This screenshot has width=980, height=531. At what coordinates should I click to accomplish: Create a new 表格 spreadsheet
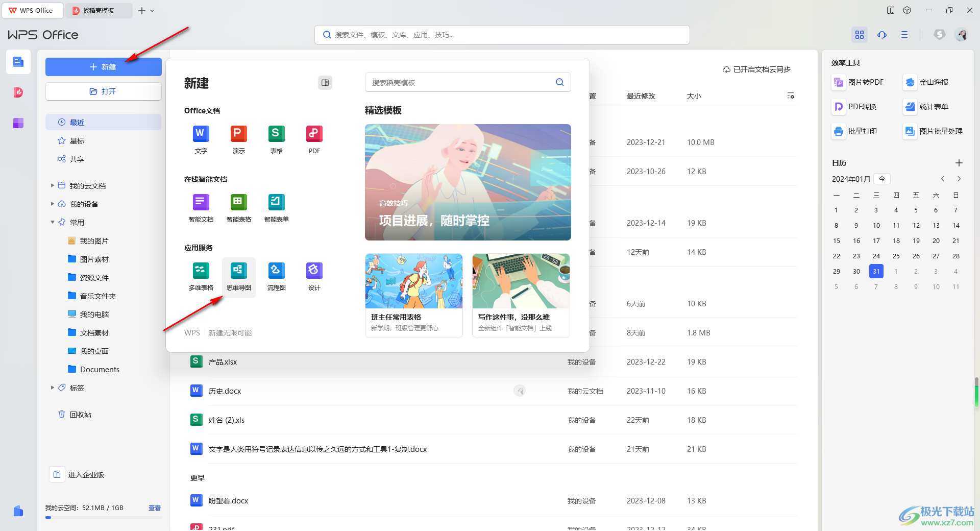276,139
